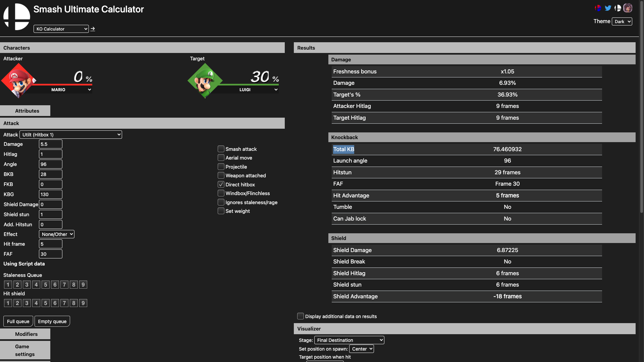This screenshot has width=644, height=362.
Task: Click the arrow next to KO Calculator
Action: 93,29
